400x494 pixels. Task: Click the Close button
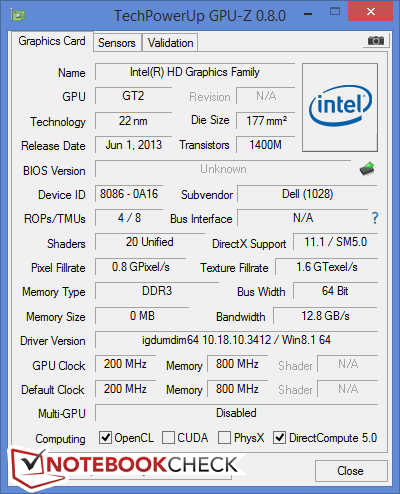351,471
